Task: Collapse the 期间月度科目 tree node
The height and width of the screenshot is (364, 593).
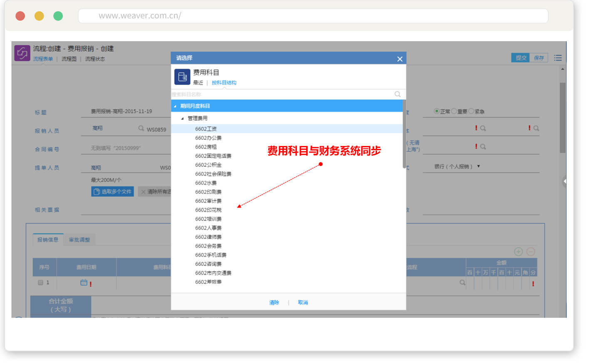Action: [x=175, y=106]
